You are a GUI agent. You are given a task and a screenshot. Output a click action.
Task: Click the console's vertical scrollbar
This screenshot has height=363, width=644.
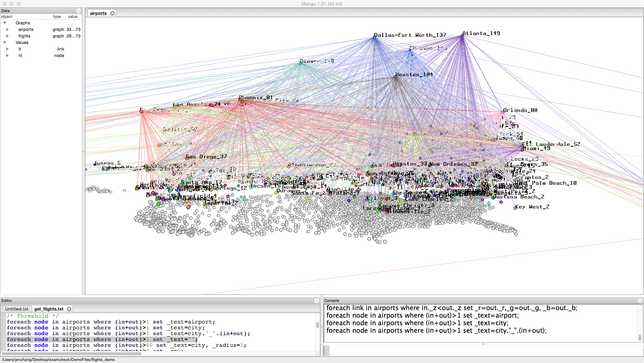click(640, 337)
